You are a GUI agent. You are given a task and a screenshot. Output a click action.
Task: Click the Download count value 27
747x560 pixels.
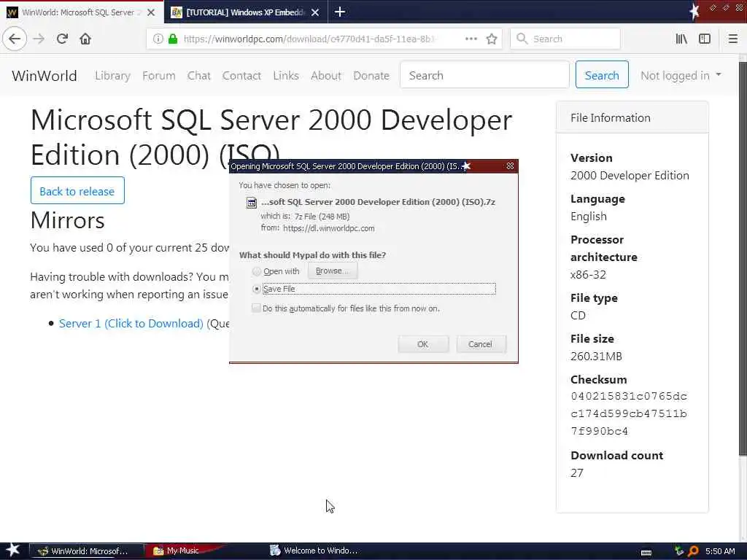577,472
